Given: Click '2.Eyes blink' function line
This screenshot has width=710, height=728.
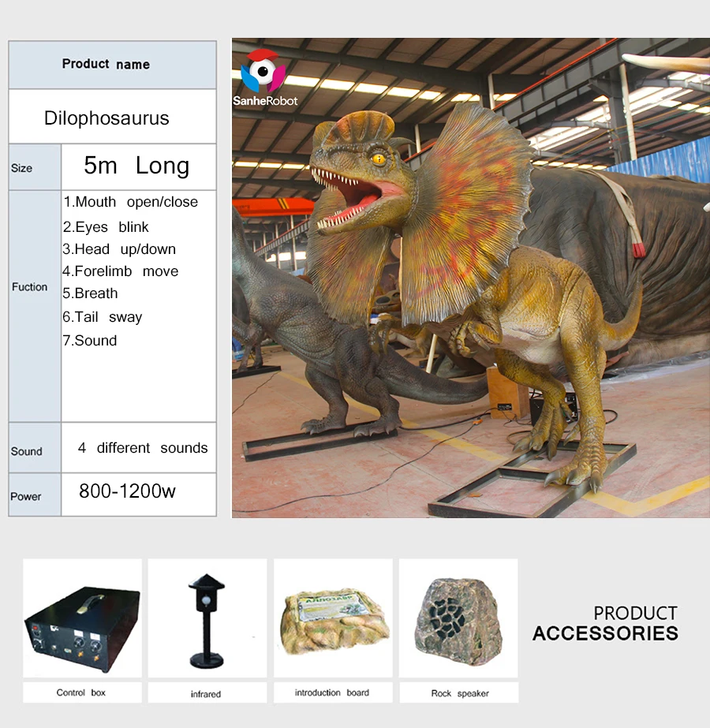Looking at the screenshot, I should point(106,227).
